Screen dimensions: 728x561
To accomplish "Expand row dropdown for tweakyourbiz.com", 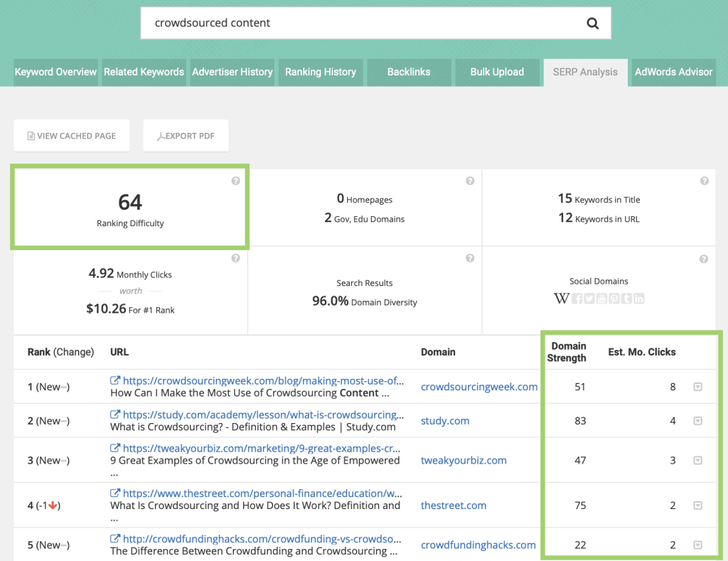I will tap(698, 460).
